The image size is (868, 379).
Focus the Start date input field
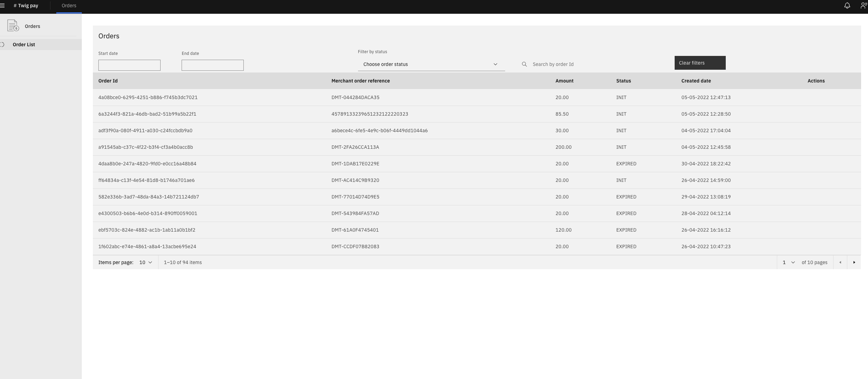129,65
